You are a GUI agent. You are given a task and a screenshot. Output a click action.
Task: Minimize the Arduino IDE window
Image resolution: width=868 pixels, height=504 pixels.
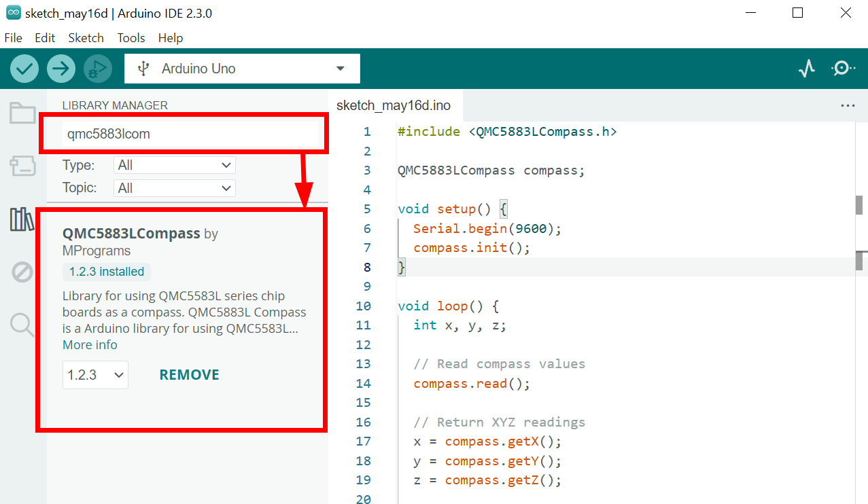pos(750,13)
